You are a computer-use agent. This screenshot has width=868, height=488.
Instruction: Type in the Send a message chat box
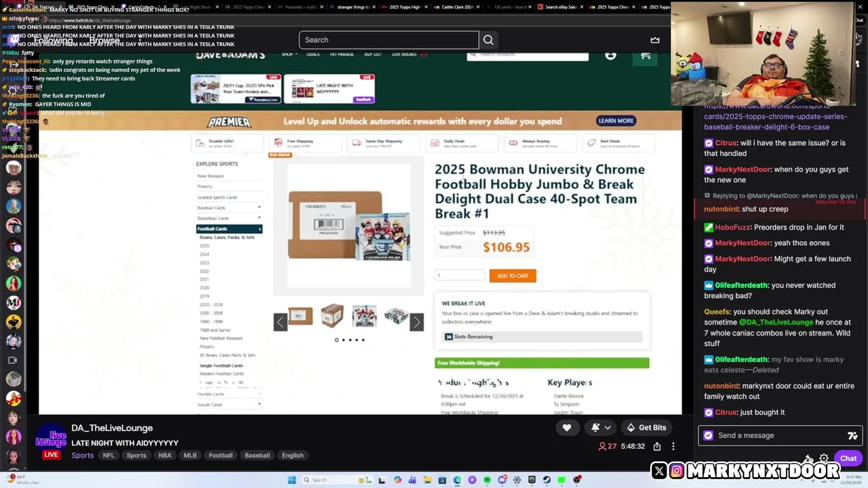point(780,436)
